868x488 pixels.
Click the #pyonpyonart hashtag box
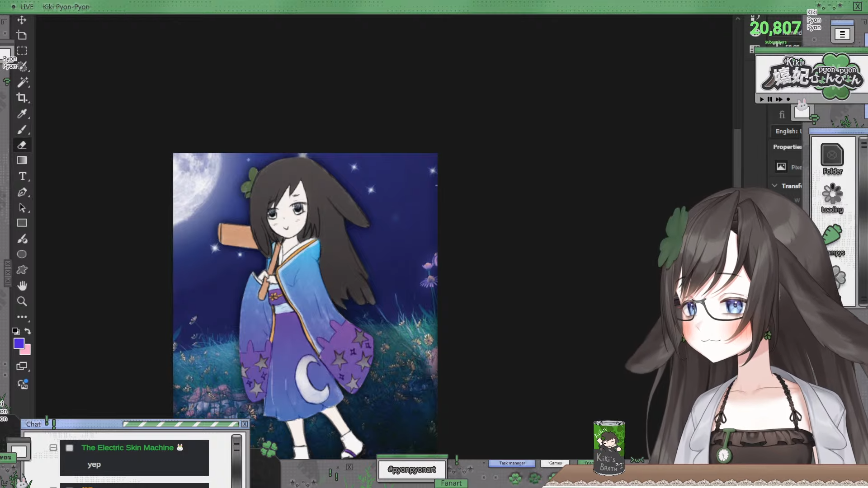[412, 469]
